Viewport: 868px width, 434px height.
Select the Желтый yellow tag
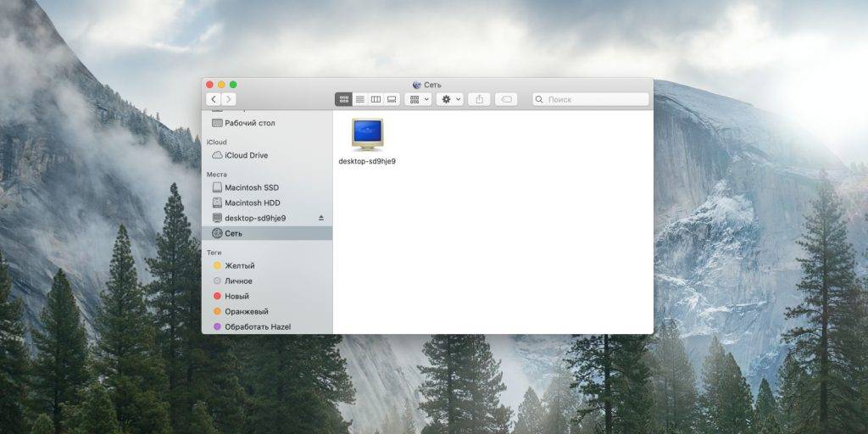point(239,265)
